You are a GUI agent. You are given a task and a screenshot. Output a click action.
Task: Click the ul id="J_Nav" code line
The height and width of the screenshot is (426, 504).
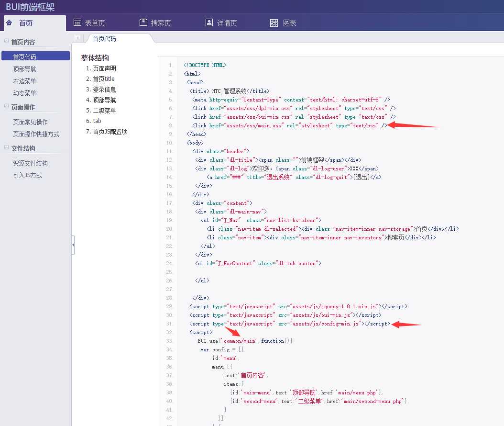(261, 220)
